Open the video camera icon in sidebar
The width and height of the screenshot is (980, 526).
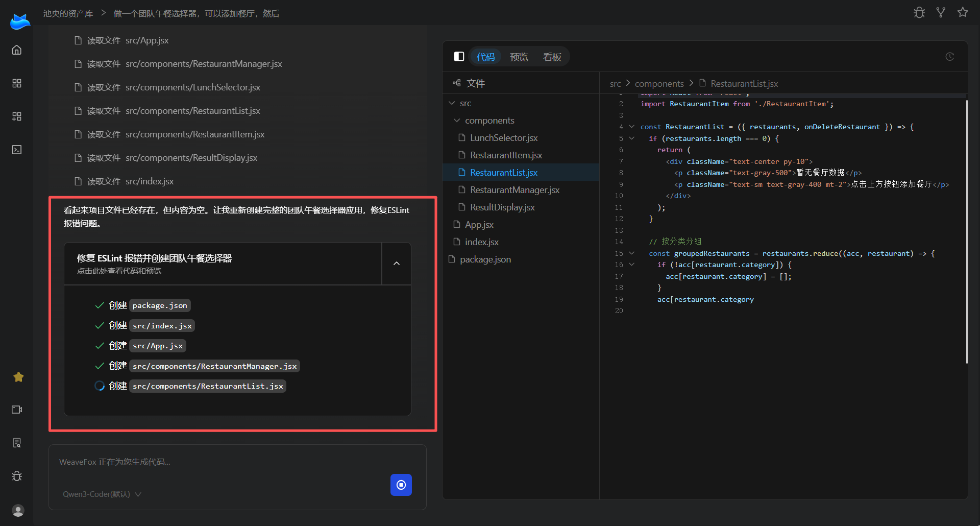click(x=17, y=410)
